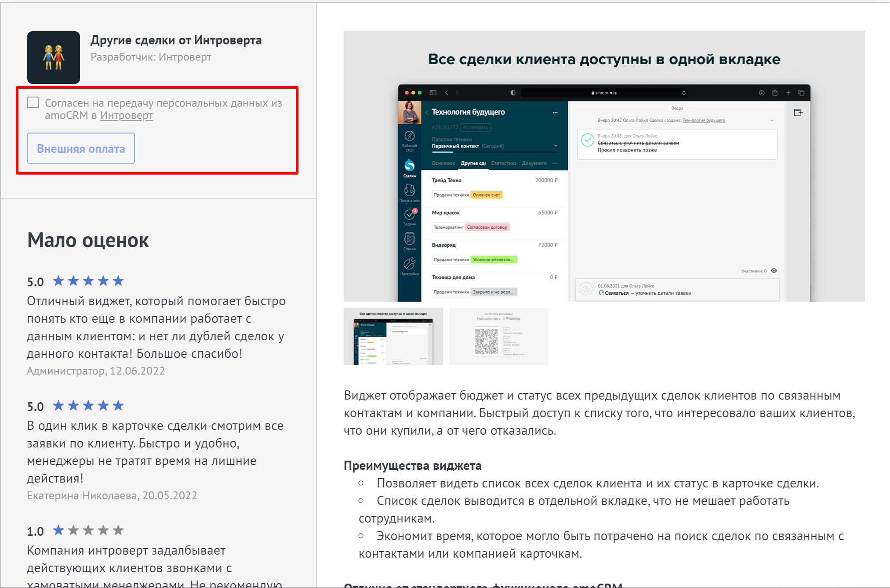The width and height of the screenshot is (890, 588).
Task: Select the QR code WhatsApp thumbnail
Action: 499,336
